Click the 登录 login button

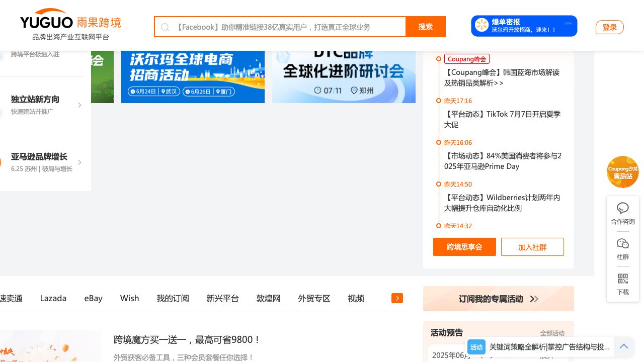609,27
